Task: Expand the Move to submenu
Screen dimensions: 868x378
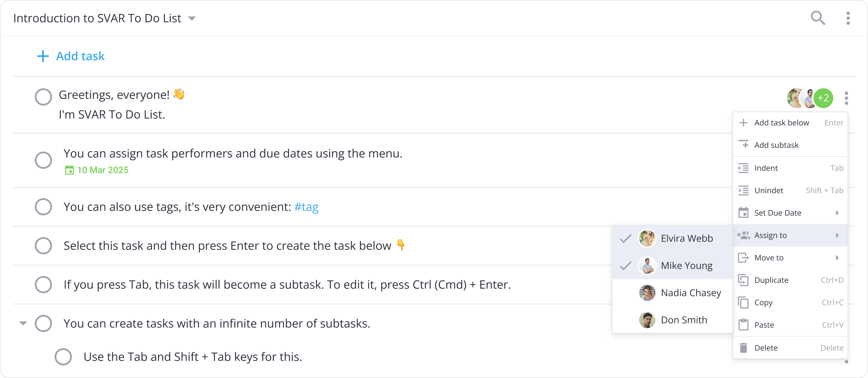Action: coord(790,258)
